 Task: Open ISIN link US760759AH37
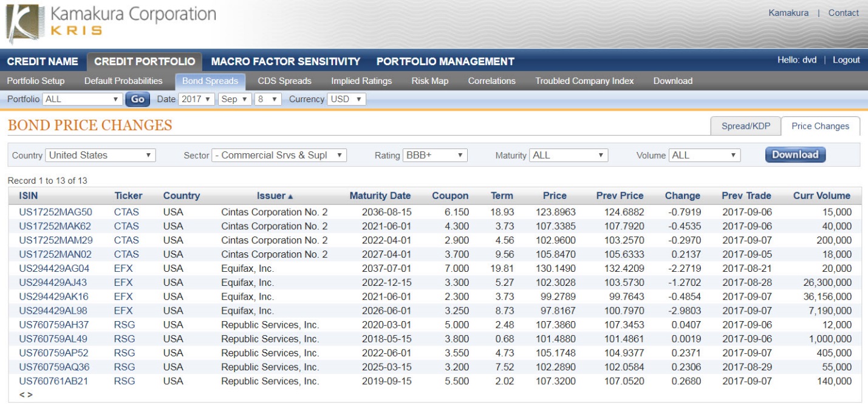pyautogui.click(x=53, y=325)
